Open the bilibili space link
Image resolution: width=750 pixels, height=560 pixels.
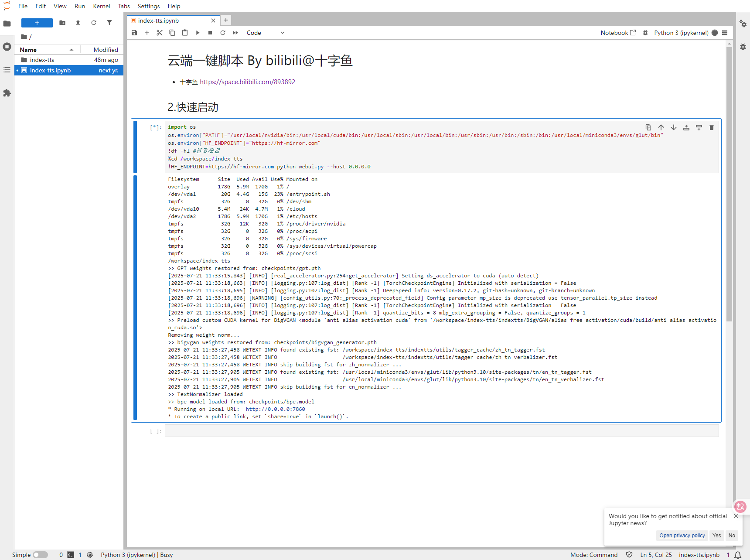pyautogui.click(x=248, y=82)
